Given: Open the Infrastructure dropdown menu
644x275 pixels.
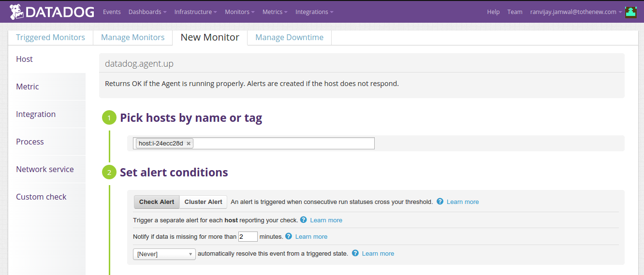Looking at the screenshot, I should [x=196, y=12].
